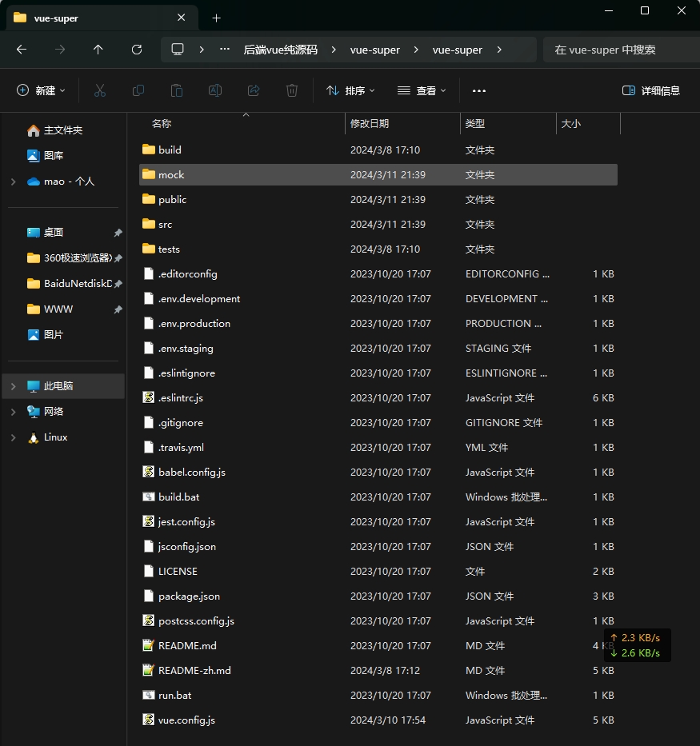Click the 后端vue纯源码 breadcrumb segment
The image size is (700, 746).
click(280, 50)
